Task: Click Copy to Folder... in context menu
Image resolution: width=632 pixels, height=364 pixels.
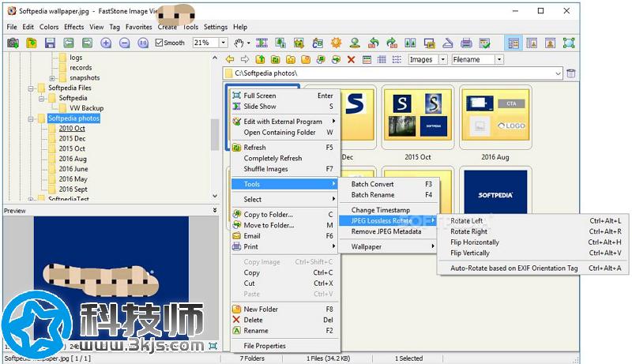Action: [285, 215]
